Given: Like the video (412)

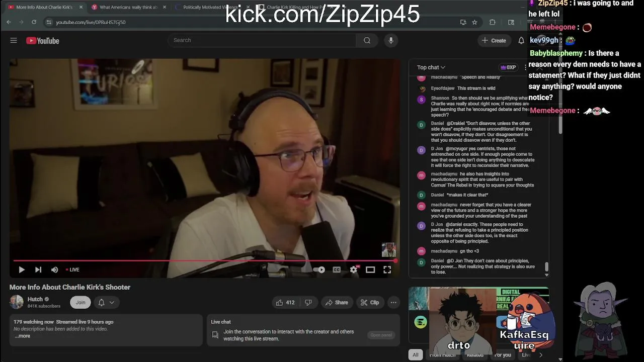Looking at the screenshot, I should click(285, 302).
